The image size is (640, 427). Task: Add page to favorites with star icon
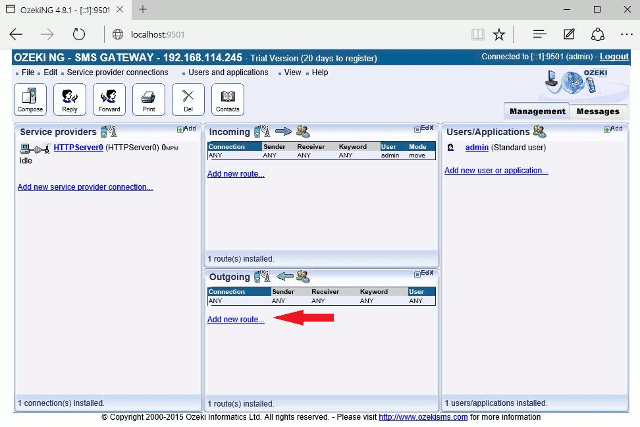click(x=499, y=34)
